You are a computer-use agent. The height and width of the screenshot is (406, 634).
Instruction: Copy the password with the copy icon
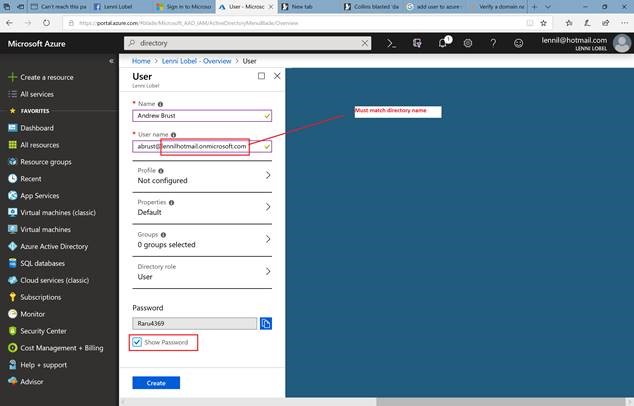click(x=266, y=324)
